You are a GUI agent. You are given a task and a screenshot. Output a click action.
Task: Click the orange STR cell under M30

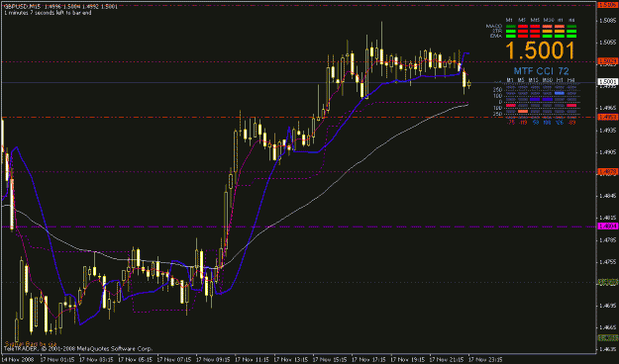[548, 31]
